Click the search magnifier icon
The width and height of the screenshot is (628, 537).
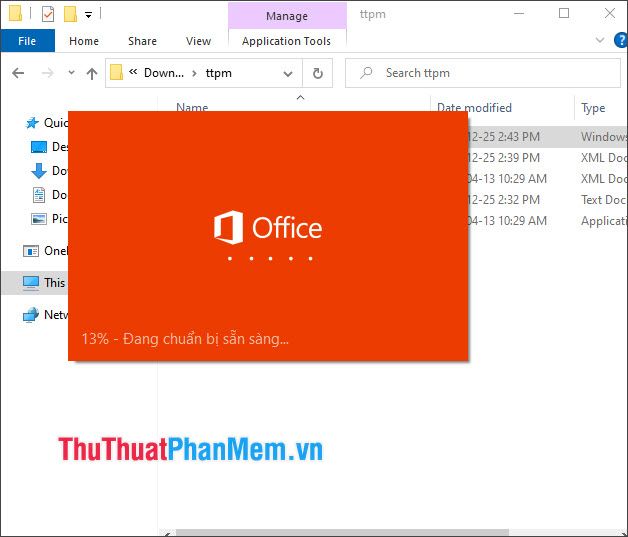pyautogui.click(x=366, y=72)
